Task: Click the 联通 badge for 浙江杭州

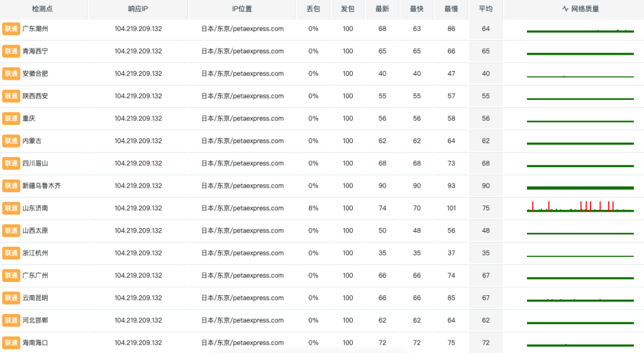Action: [x=11, y=253]
